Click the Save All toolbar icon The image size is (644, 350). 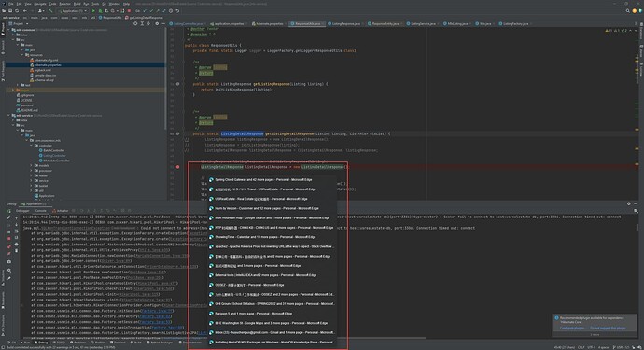coord(10,10)
